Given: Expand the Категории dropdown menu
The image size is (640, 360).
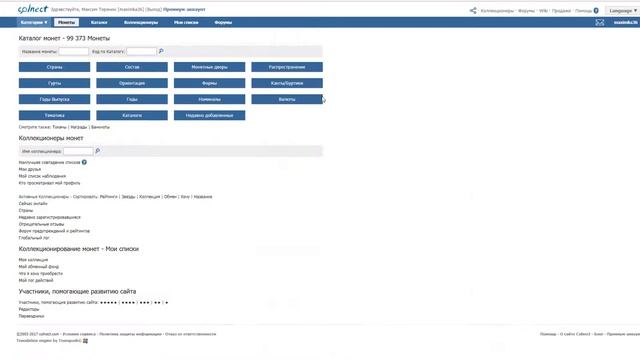Looking at the screenshot, I should 34,22.
